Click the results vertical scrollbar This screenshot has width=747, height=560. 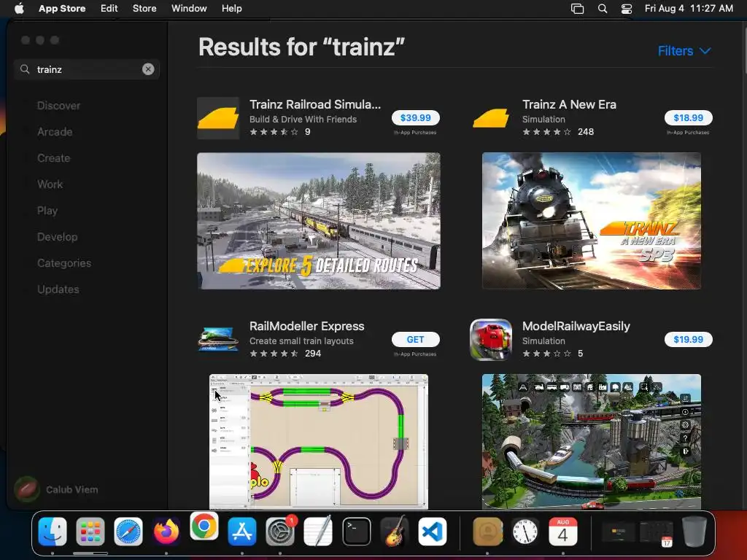pos(744,50)
